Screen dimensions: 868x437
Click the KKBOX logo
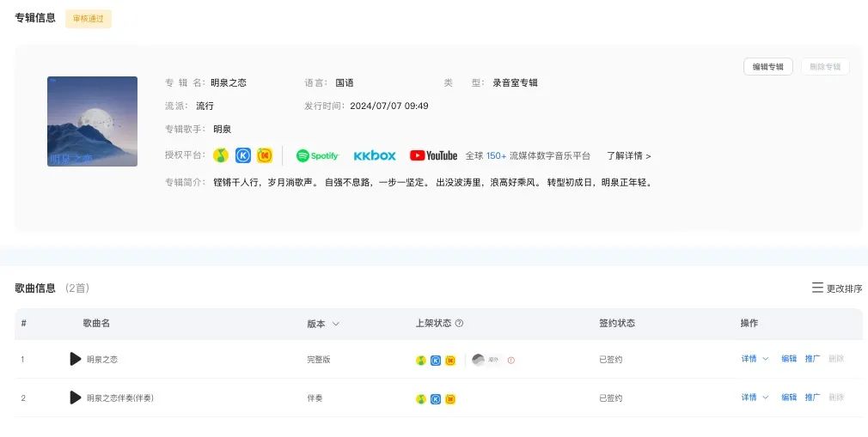(375, 155)
